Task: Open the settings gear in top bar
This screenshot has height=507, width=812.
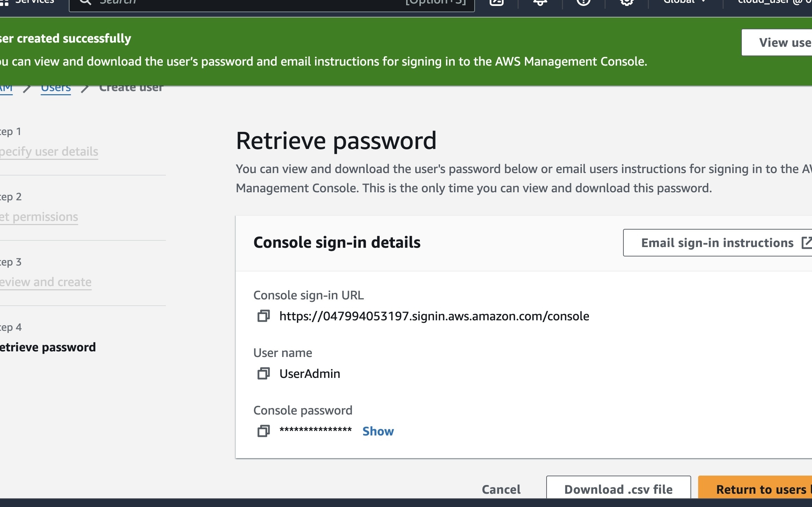Action: [x=627, y=2]
